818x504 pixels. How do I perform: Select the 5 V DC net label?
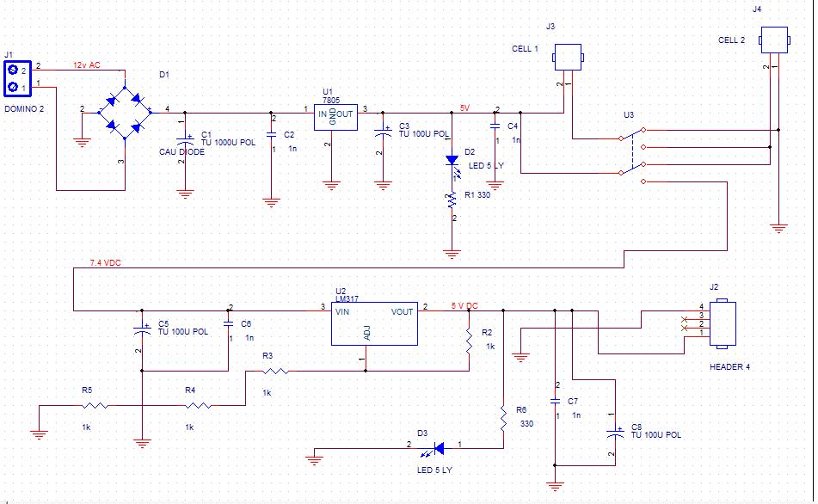pos(464,305)
